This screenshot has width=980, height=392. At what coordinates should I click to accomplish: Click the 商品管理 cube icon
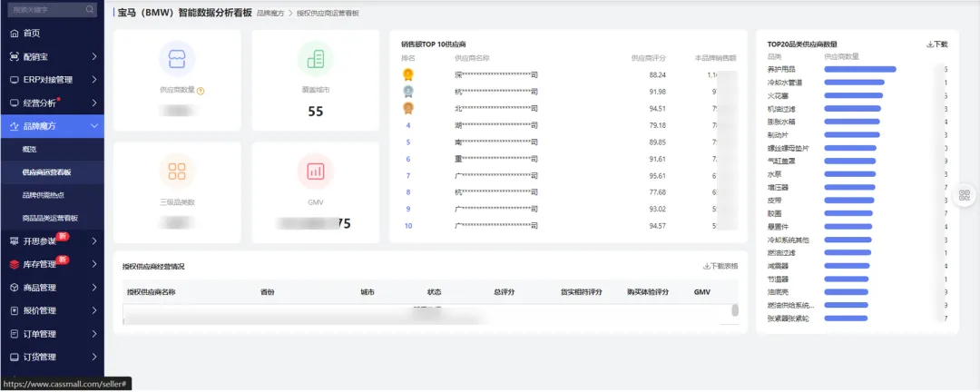(x=15, y=288)
